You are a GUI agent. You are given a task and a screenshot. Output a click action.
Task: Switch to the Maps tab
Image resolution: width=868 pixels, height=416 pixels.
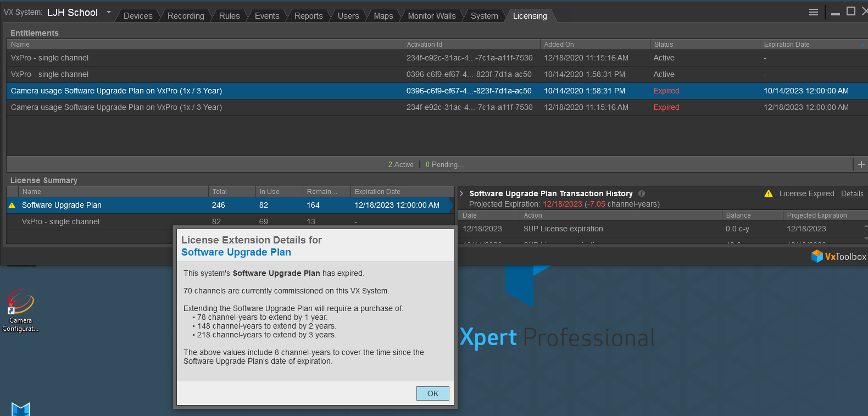[383, 16]
